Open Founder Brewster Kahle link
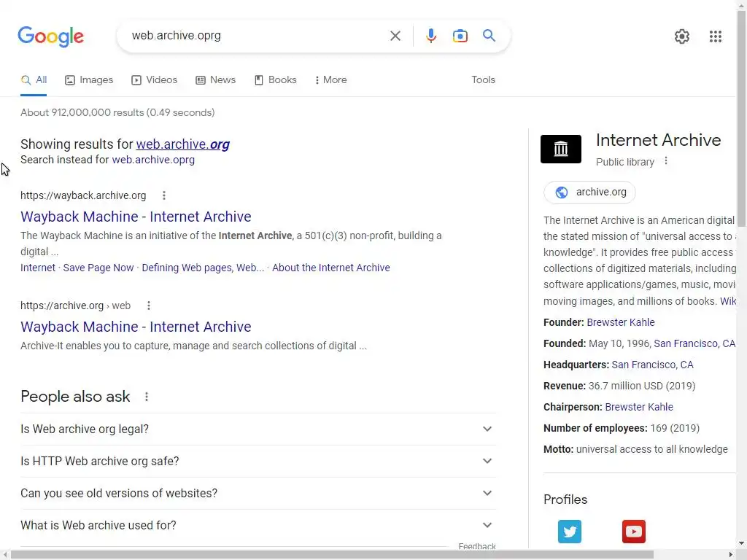The width and height of the screenshot is (747, 560). tap(621, 322)
